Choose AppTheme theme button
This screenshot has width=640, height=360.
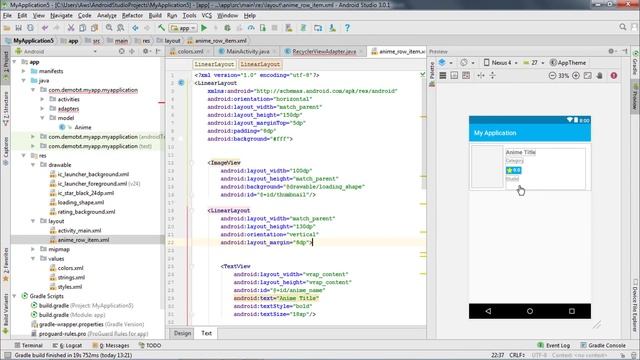coord(568,62)
